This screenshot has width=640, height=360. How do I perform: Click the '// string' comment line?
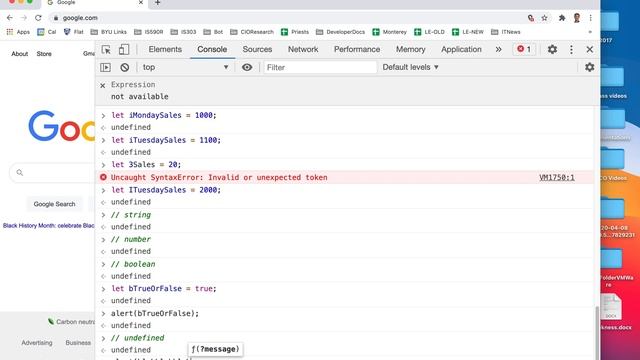[x=131, y=215]
